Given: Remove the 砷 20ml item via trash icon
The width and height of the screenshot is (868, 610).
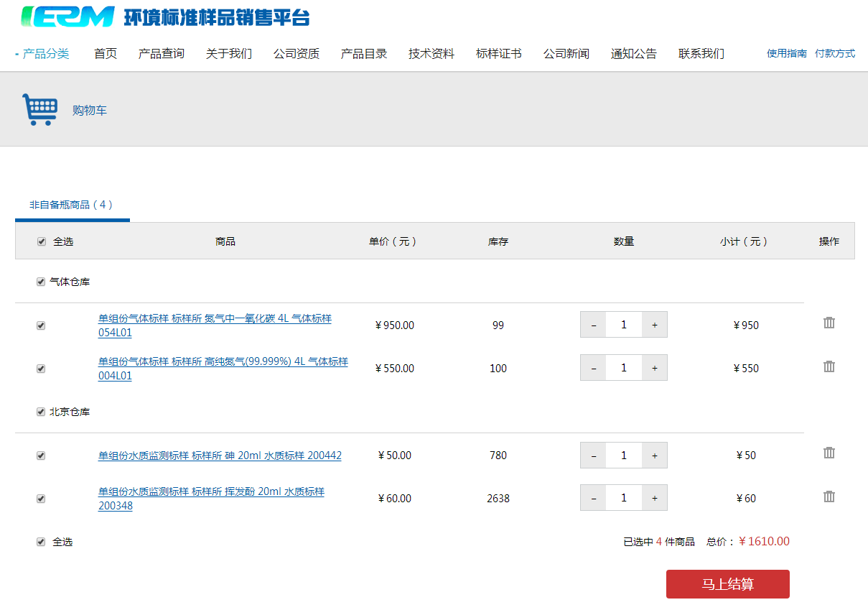Looking at the screenshot, I should tap(829, 453).
